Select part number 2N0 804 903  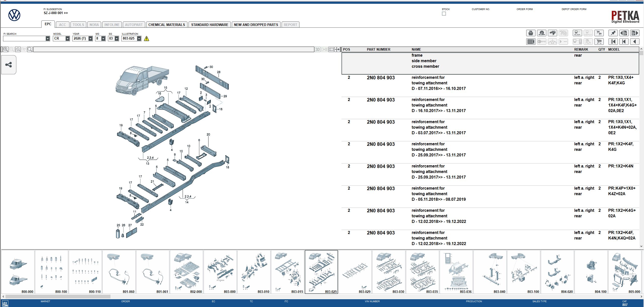tap(381, 78)
